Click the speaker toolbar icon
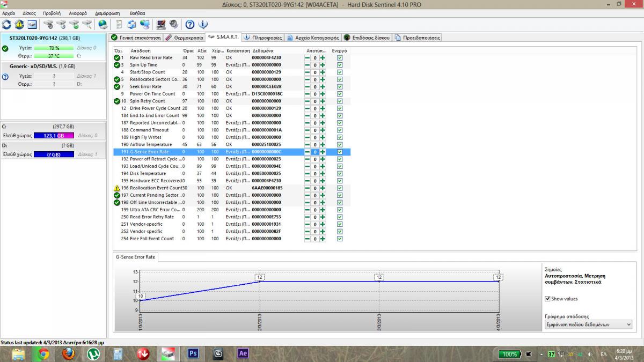This screenshot has width=644, height=362. [173, 24]
